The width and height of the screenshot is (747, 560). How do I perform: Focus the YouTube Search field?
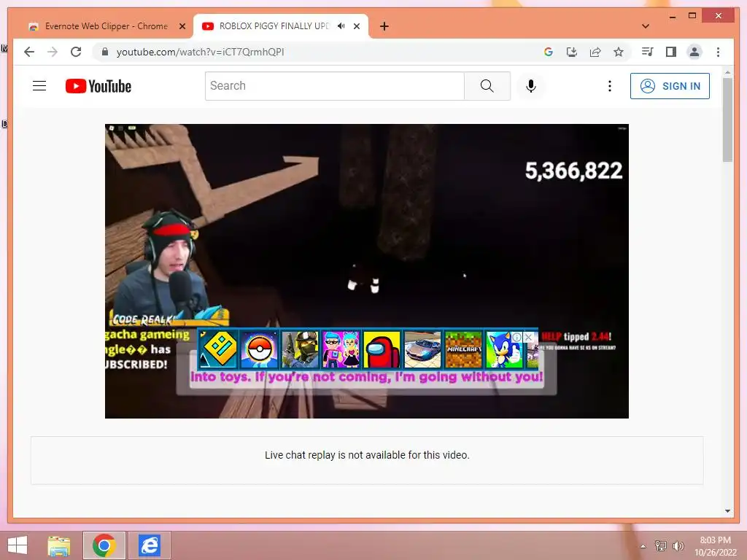334,86
